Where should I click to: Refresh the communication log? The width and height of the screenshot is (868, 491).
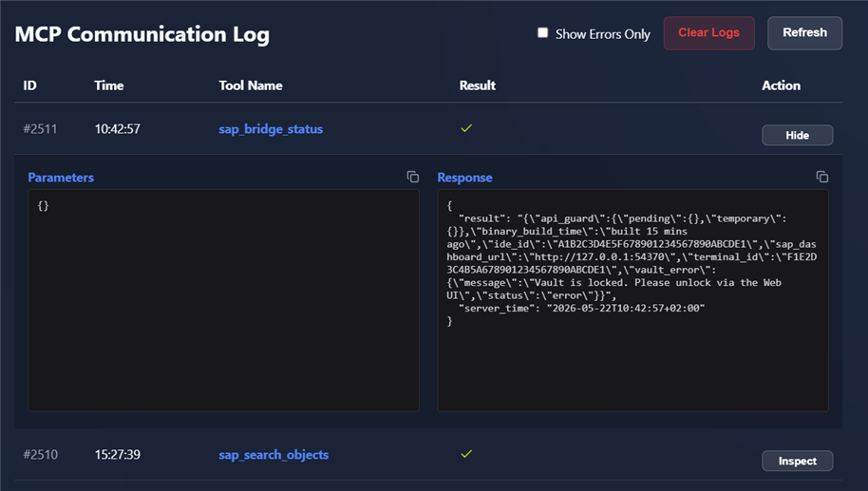pos(805,33)
